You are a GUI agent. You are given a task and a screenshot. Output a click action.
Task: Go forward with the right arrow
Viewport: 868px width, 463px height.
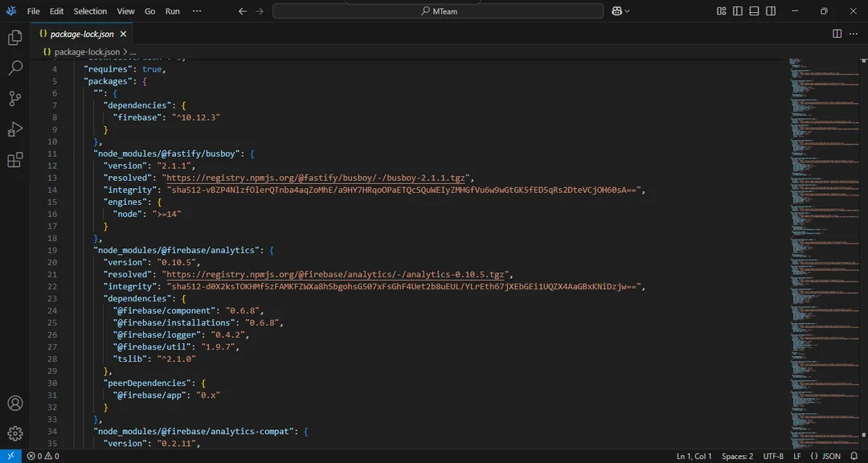[260, 11]
